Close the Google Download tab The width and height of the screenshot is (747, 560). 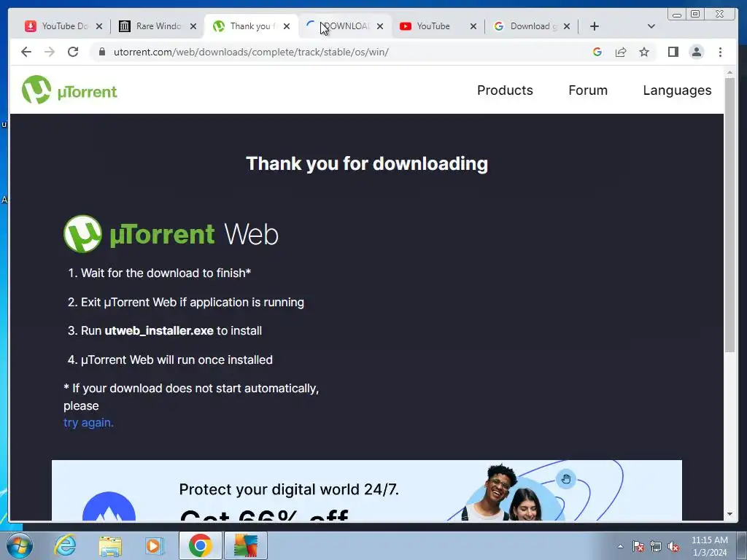[x=566, y=26]
